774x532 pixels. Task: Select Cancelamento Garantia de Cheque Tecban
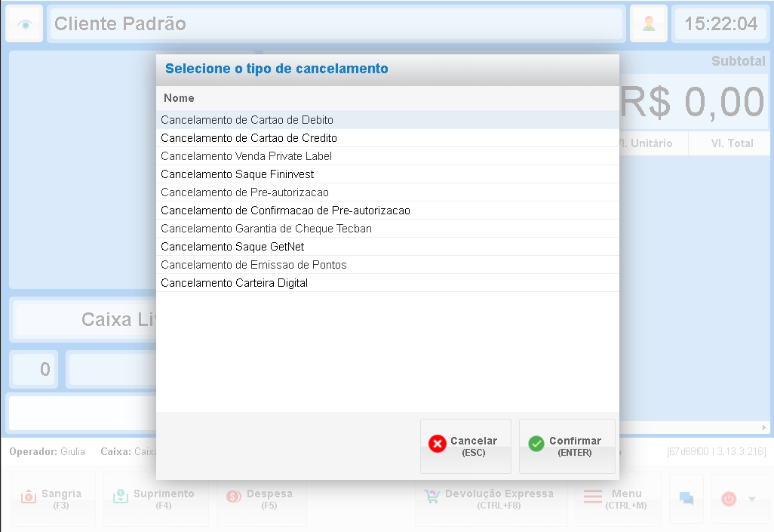(388, 229)
